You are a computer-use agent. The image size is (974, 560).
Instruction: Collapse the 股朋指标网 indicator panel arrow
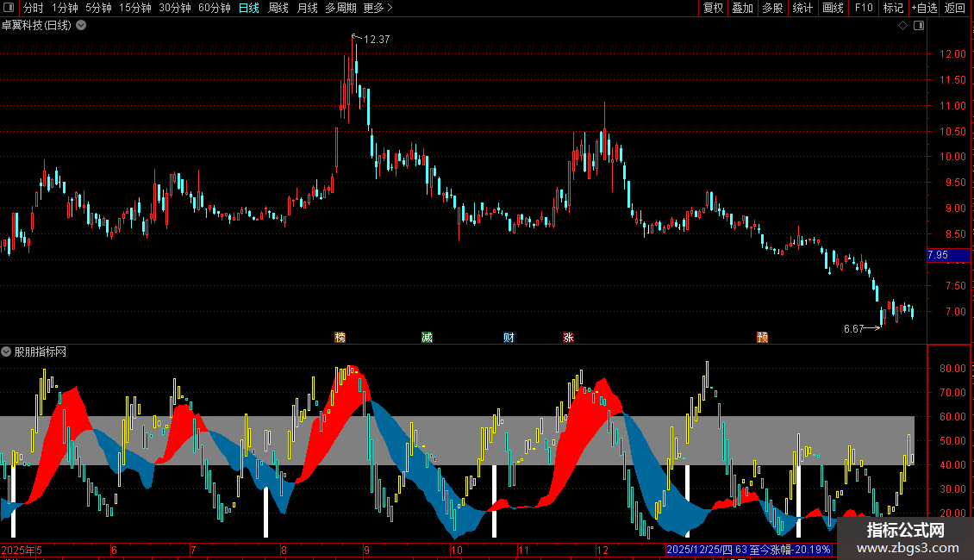[6, 352]
